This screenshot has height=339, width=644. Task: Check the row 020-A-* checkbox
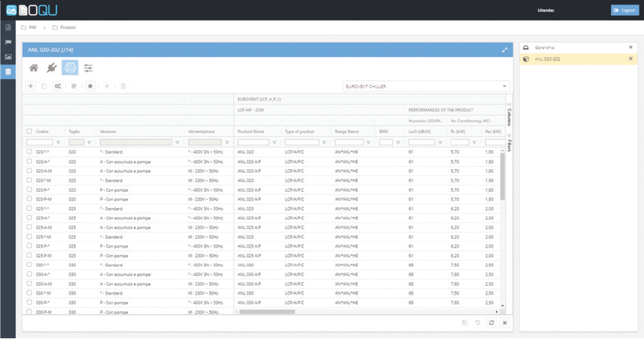[29, 162]
